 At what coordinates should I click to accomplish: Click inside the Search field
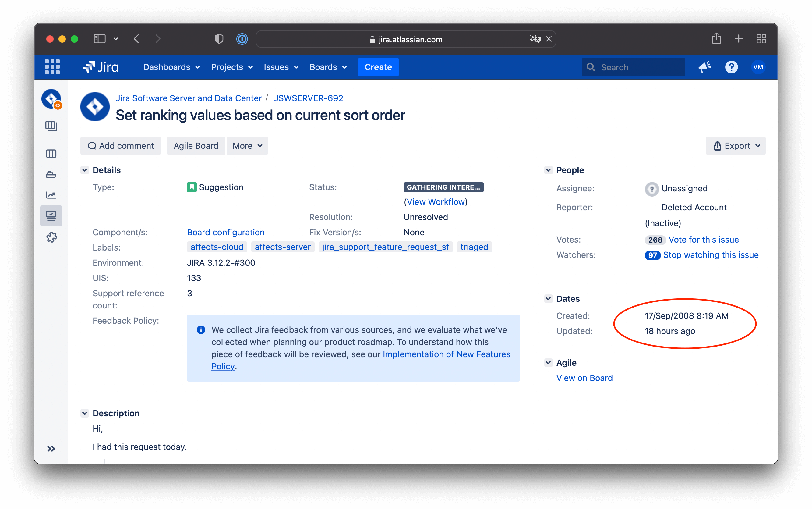coord(634,67)
